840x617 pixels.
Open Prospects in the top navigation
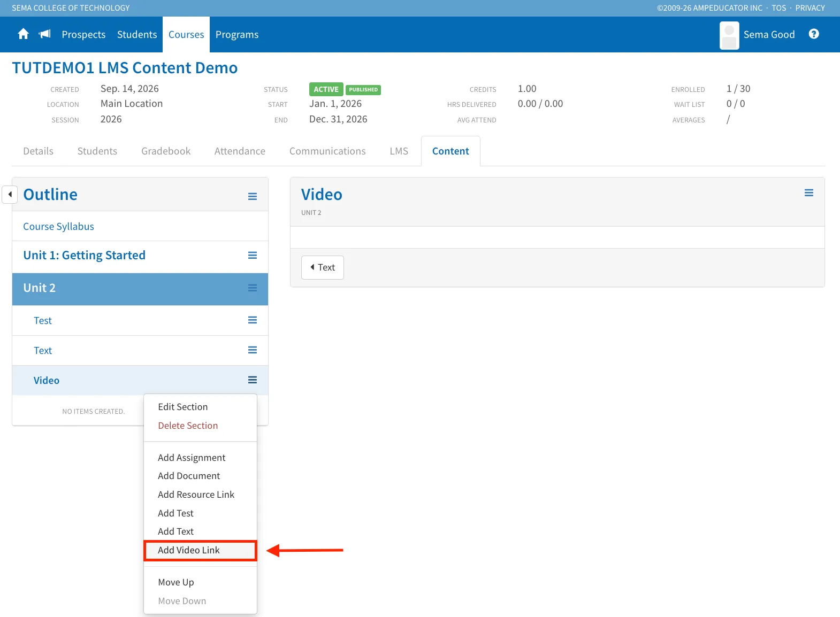coord(83,35)
